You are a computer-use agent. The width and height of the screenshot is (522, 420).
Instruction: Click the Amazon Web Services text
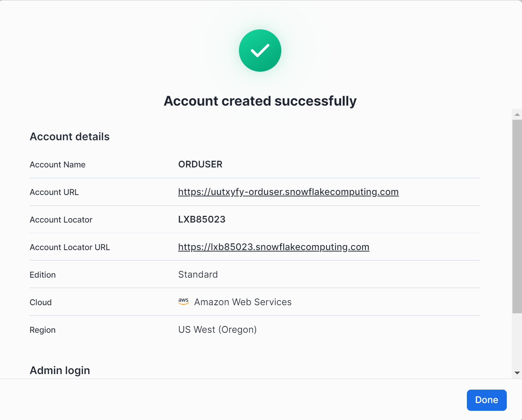pyautogui.click(x=243, y=302)
